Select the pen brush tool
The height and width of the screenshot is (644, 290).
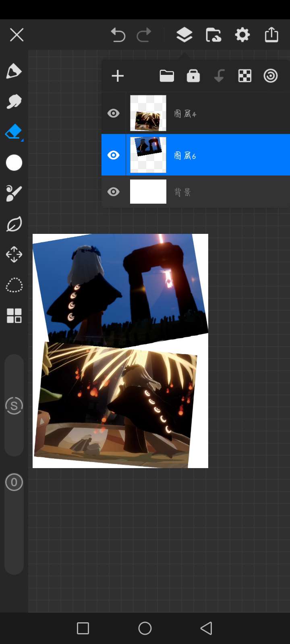click(x=14, y=71)
